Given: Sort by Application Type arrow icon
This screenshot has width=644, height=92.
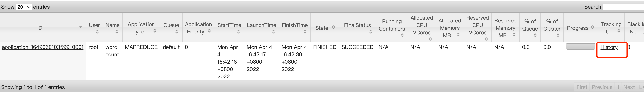Looking at the screenshot, I should (155, 31).
